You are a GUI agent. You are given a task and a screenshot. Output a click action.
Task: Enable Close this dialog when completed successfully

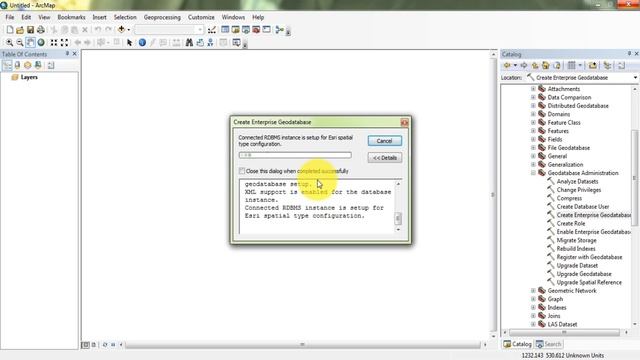(x=242, y=171)
